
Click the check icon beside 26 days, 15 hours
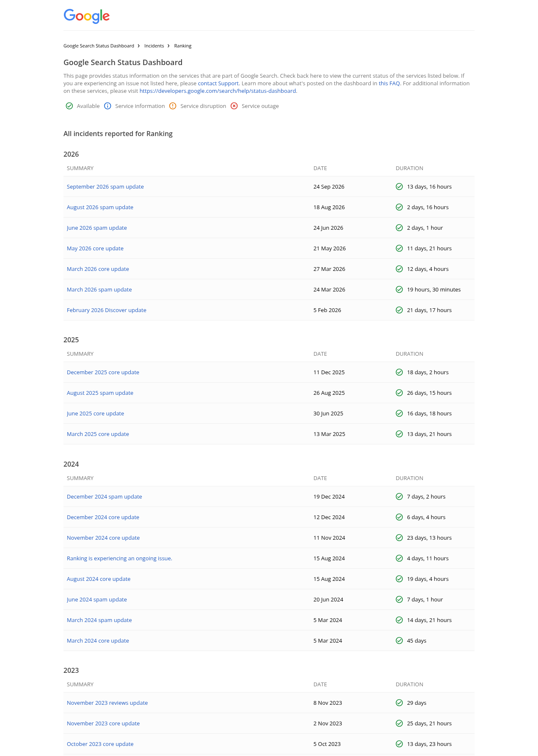tap(399, 393)
